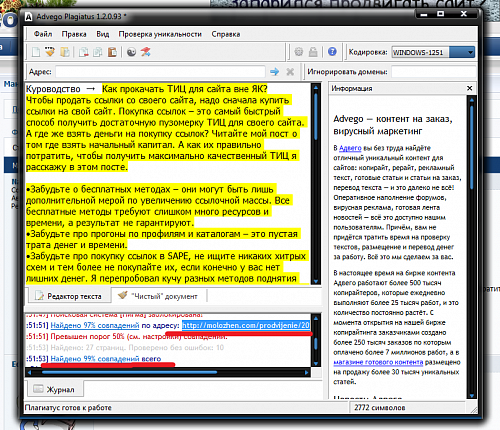Click the Найдено: 27 страниц log line
This screenshot has height=430, width=500.
coord(137,348)
